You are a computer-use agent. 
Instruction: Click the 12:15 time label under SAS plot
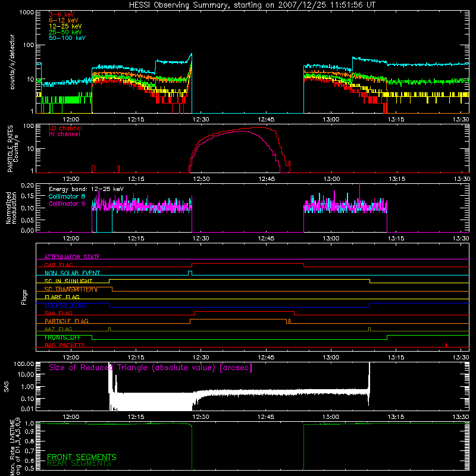click(136, 417)
